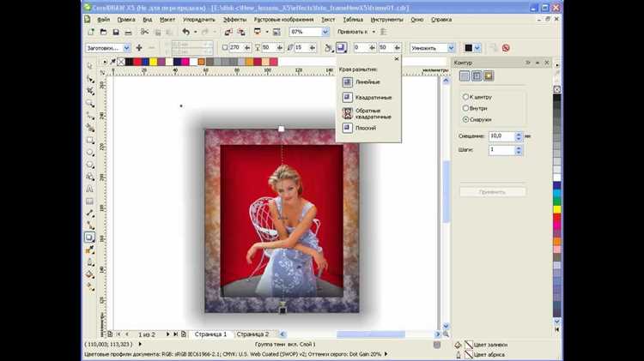Click the Undo arrow in the toolbar

tap(186, 32)
